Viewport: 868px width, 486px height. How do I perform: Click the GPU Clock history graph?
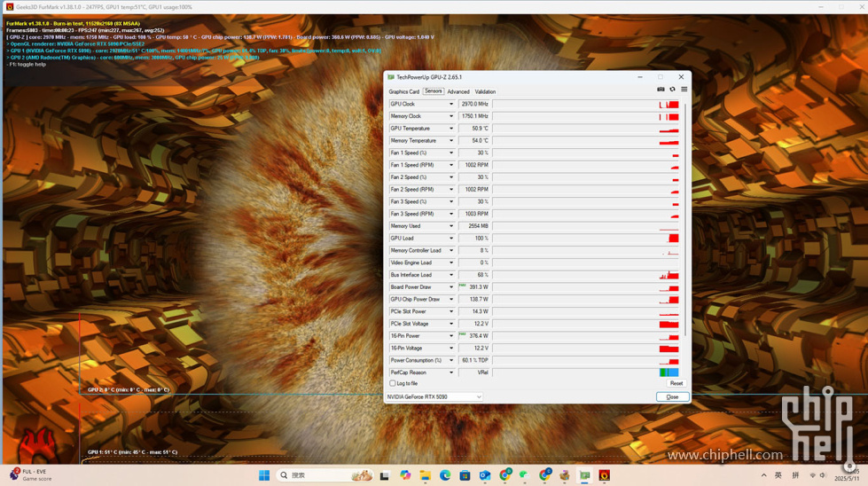pyautogui.click(x=586, y=104)
